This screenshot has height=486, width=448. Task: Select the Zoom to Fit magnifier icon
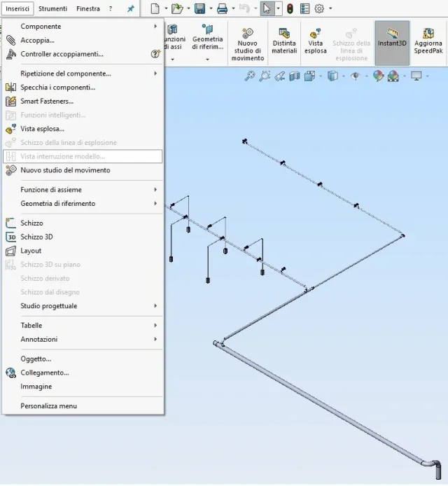point(249,76)
